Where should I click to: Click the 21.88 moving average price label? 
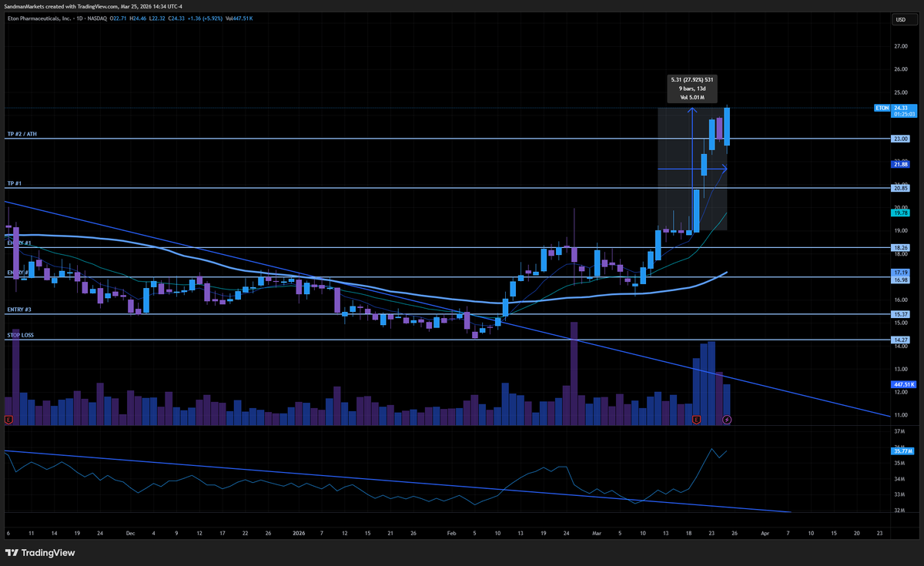[x=901, y=164]
